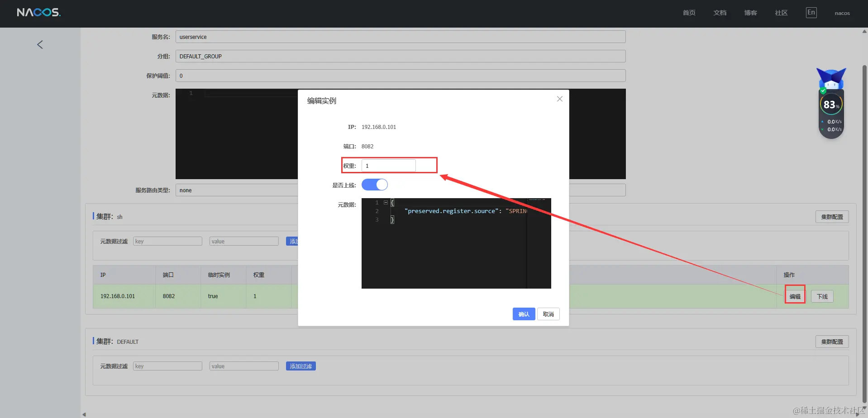Viewport: 868px width, 418px height.
Task: Focus the 分组 DEFAULT_GROUP field
Action: [401, 56]
